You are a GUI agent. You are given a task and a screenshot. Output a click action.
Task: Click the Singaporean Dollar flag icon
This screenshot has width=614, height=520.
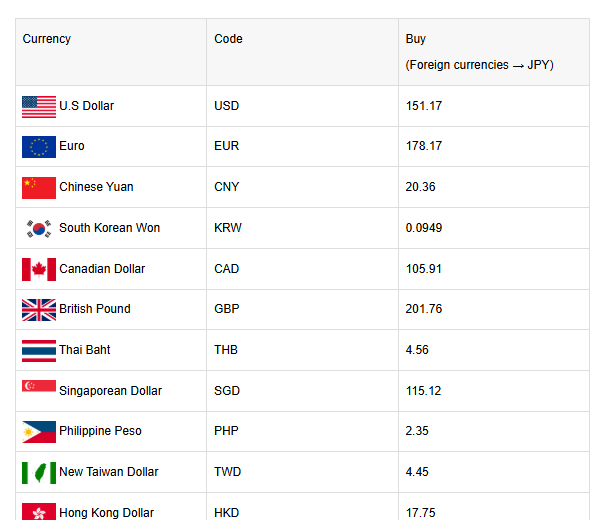pyautogui.click(x=39, y=388)
